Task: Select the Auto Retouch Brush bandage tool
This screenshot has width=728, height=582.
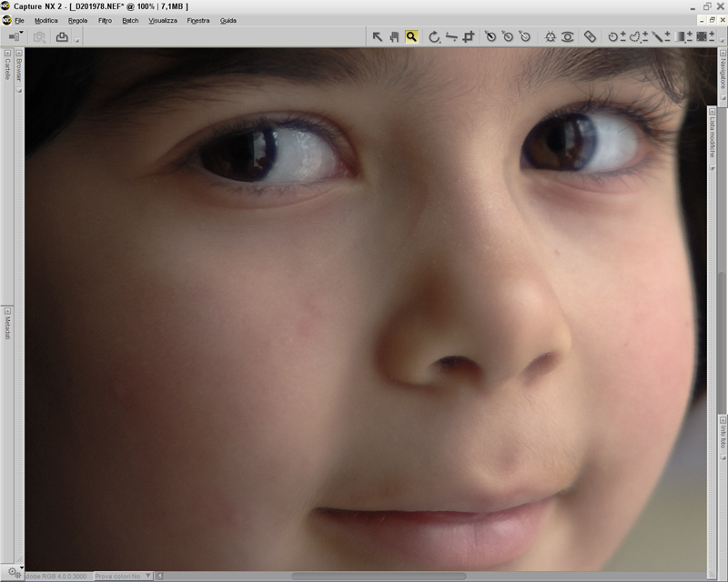Action: 590,36
